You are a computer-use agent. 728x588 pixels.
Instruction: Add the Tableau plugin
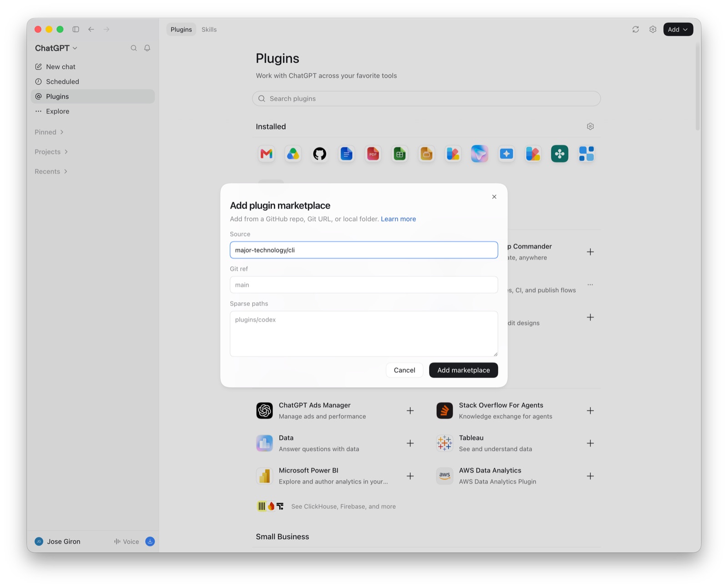590,443
